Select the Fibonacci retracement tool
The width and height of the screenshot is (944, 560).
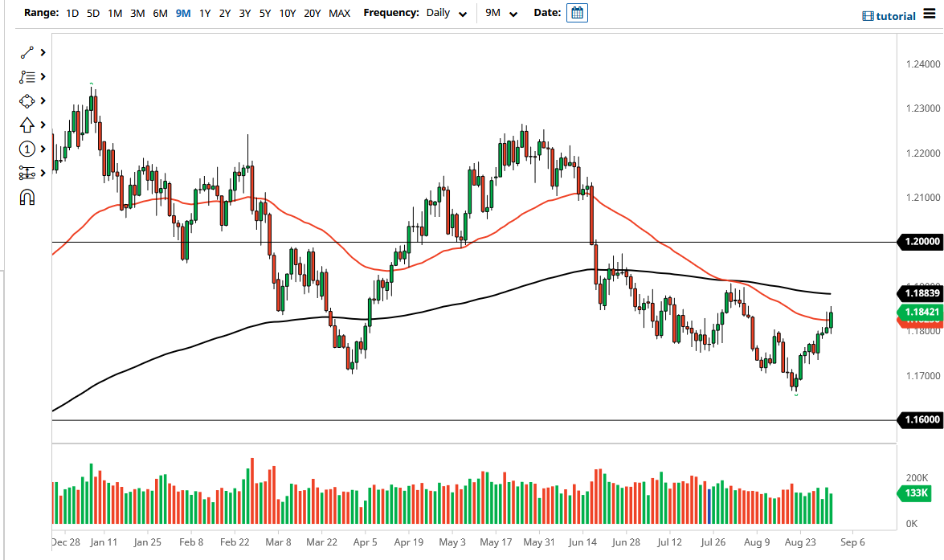(x=27, y=77)
